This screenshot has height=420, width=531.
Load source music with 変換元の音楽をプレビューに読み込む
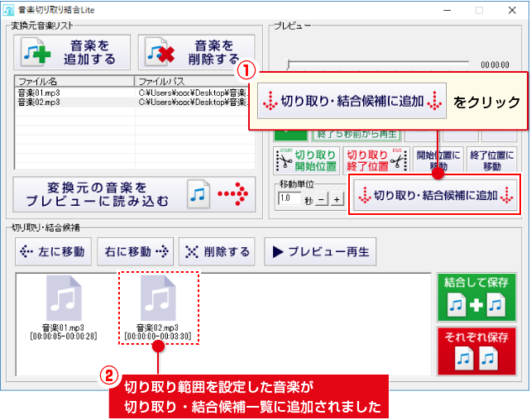134,194
